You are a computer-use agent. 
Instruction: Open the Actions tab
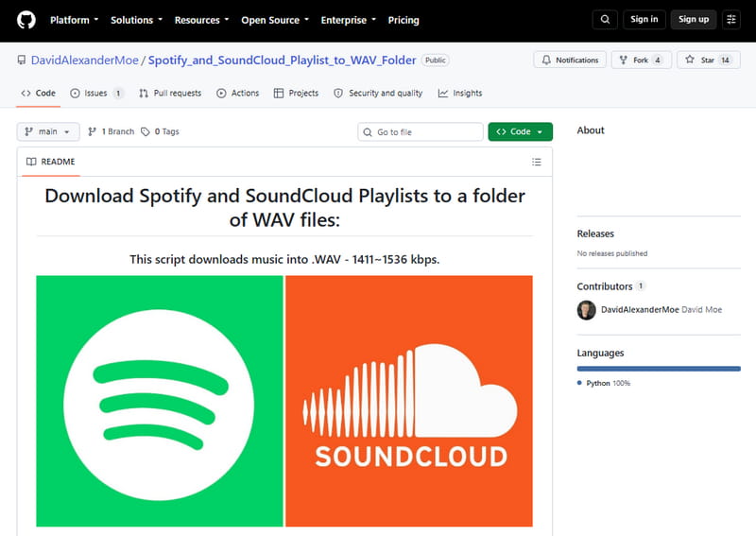[238, 93]
